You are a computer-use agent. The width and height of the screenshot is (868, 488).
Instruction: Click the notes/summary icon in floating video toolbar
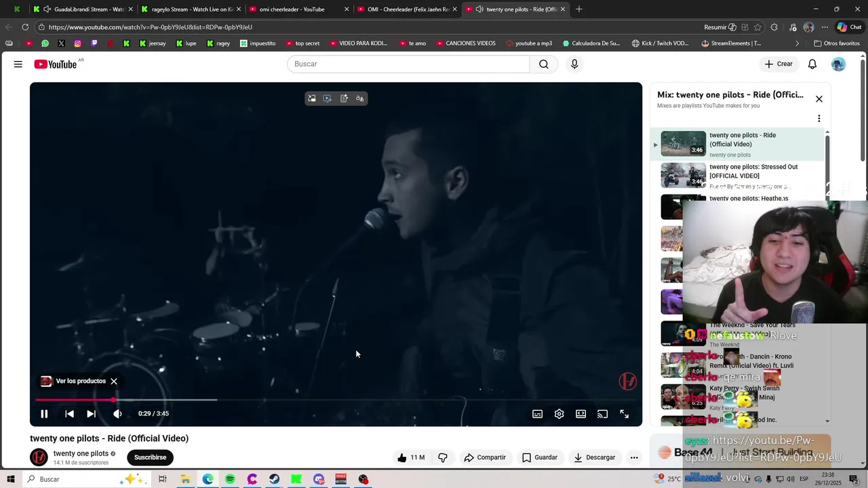tap(344, 98)
